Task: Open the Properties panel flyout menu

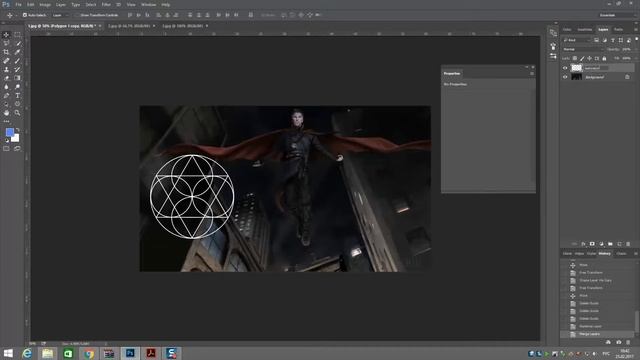Action: coord(532,73)
